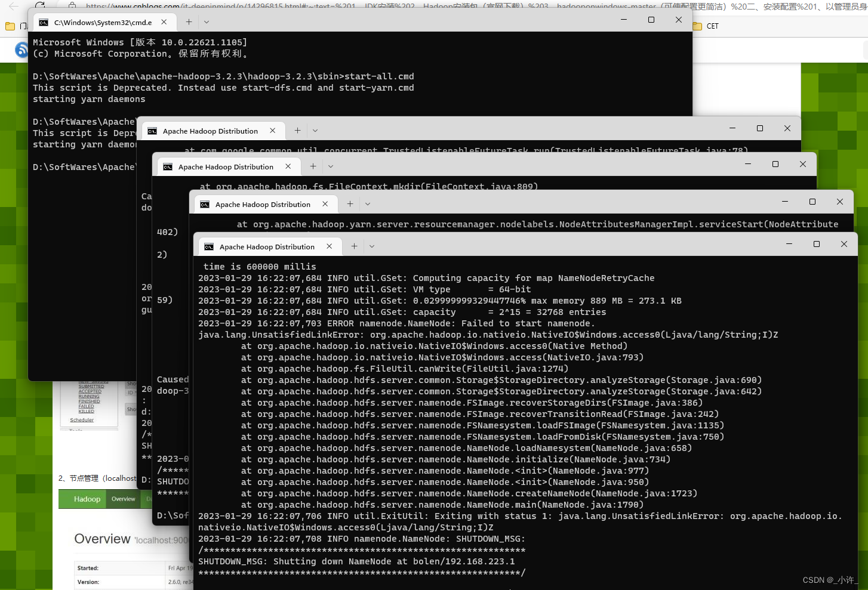Close the Hadoop tab showing the FileContext.mkdir trace

click(288, 166)
